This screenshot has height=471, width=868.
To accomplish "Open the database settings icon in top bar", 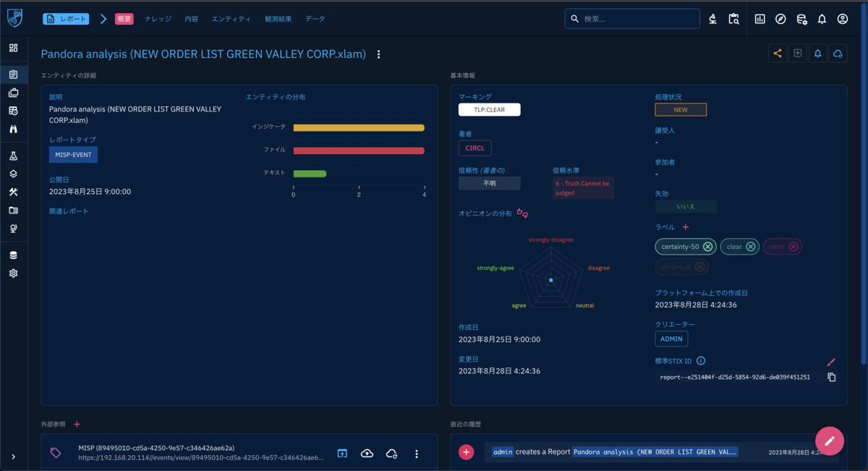I will click(x=801, y=19).
